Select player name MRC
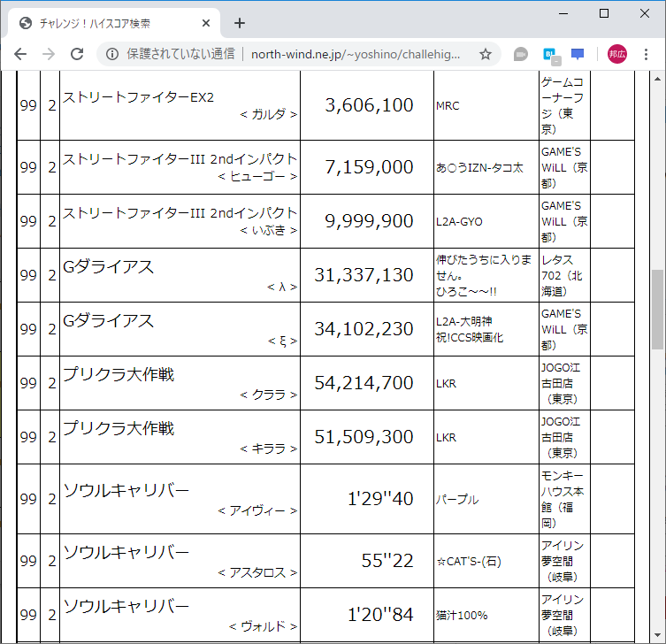The width and height of the screenshot is (666, 644). point(448,106)
